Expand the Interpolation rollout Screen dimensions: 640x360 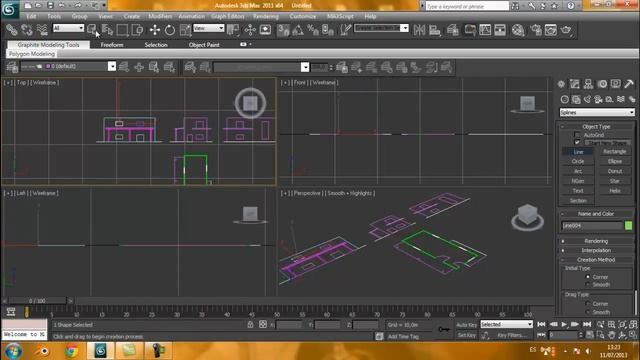(x=596, y=250)
